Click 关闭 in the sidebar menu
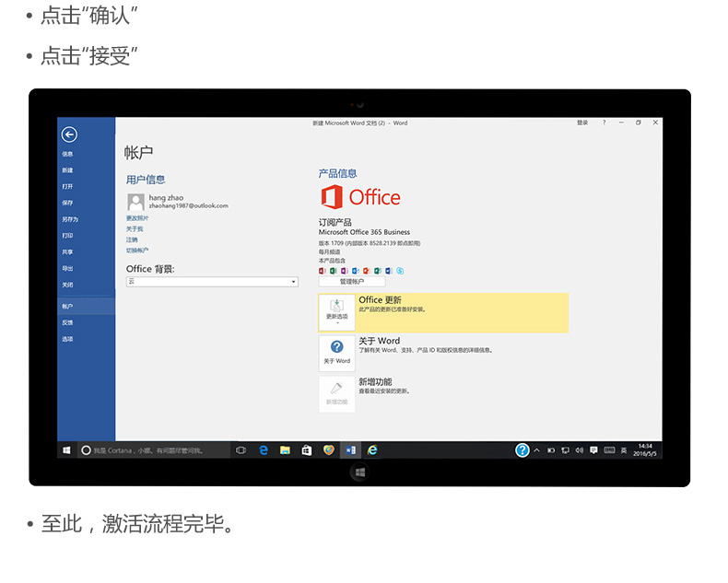This screenshot has width=728, height=583. click(67, 285)
